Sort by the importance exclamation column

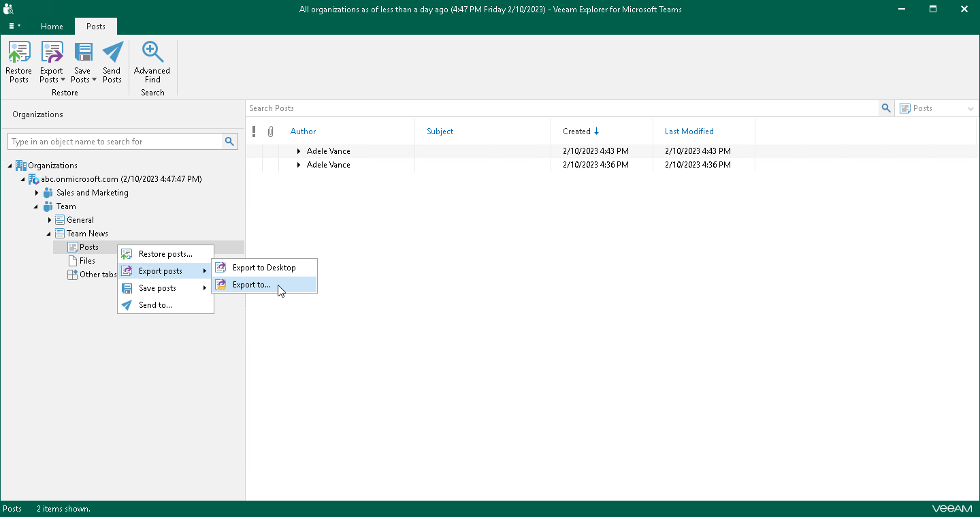click(x=254, y=131)
